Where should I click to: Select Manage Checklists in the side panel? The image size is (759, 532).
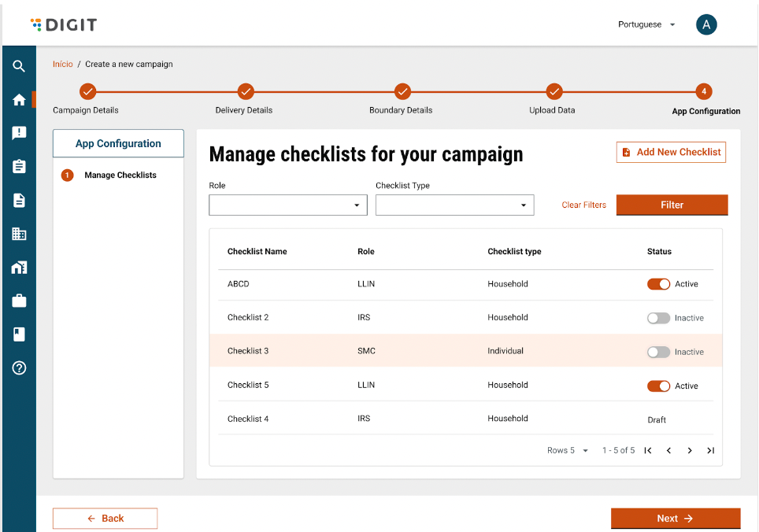coord(120,175)
